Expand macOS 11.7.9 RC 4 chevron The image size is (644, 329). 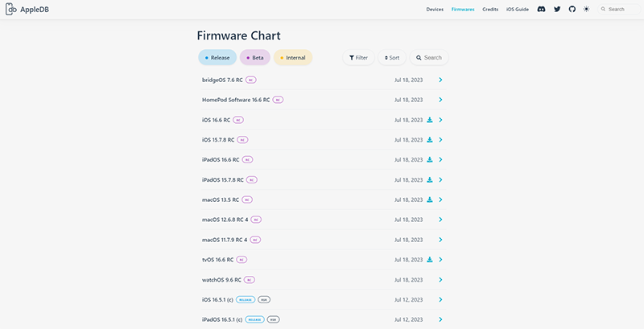tap(440, 240)
